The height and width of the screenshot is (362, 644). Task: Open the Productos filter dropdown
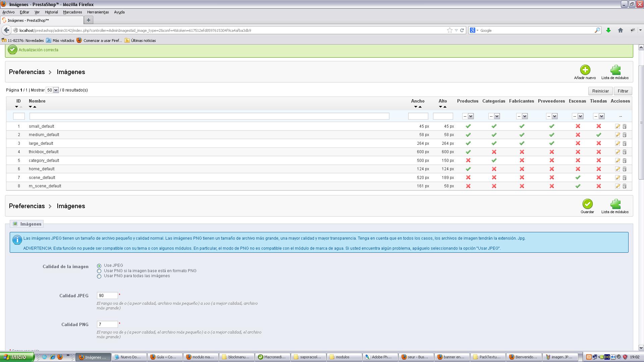pos(468,116)
